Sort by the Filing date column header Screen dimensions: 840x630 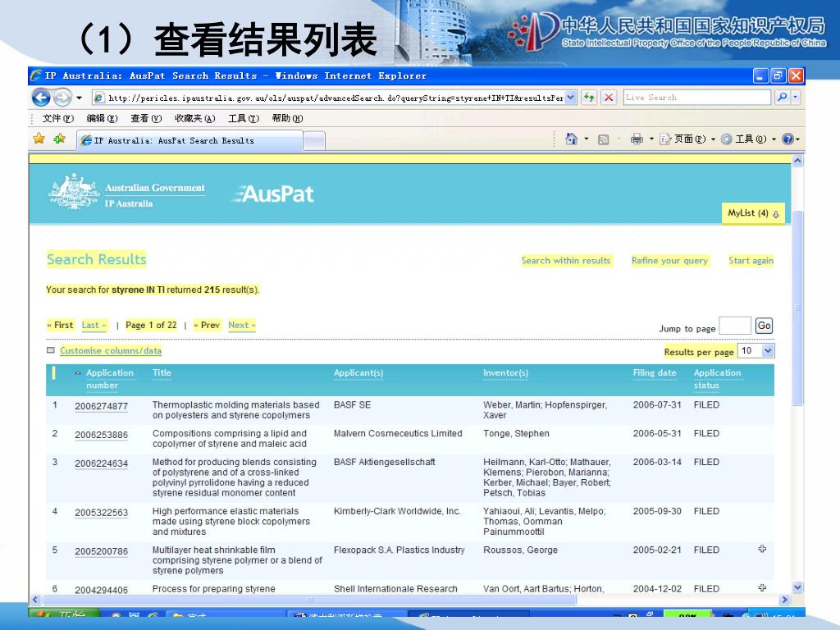[x=655, y=373]
